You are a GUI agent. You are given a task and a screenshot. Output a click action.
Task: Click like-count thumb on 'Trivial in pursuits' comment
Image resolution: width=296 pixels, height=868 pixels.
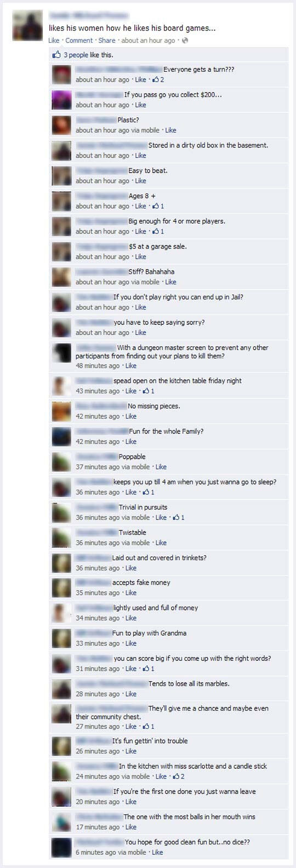(176, 517)
